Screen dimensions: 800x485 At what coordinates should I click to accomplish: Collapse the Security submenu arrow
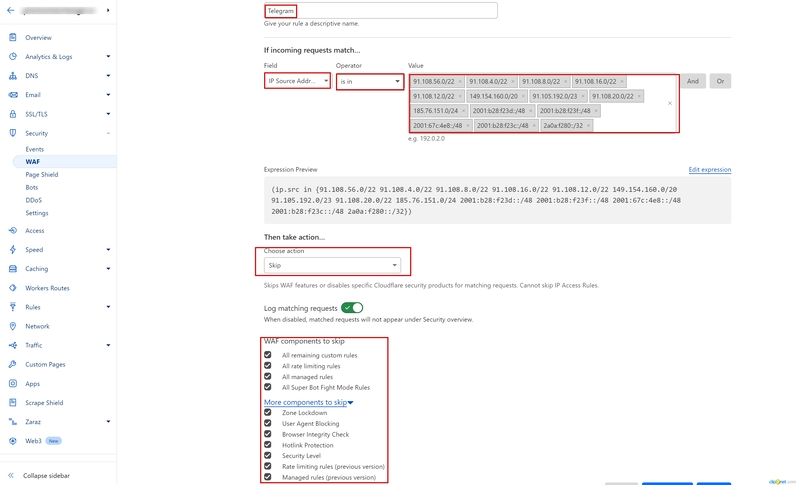[x=108, y=133]
